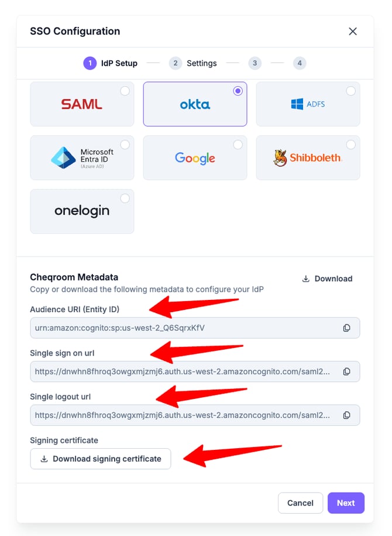Copy the Audience URI value
The image size is (392, 536).
click(x=346, y=328)
